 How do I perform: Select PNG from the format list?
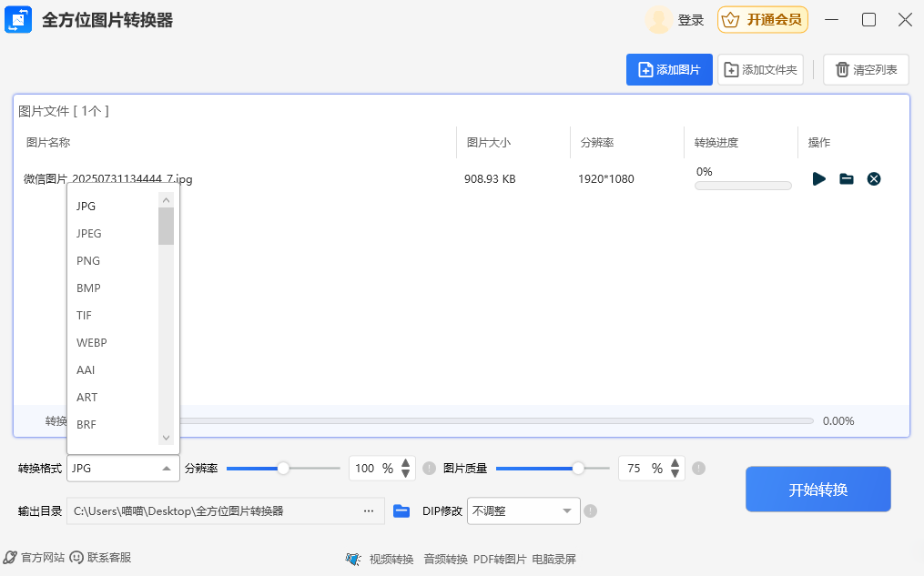88,261
